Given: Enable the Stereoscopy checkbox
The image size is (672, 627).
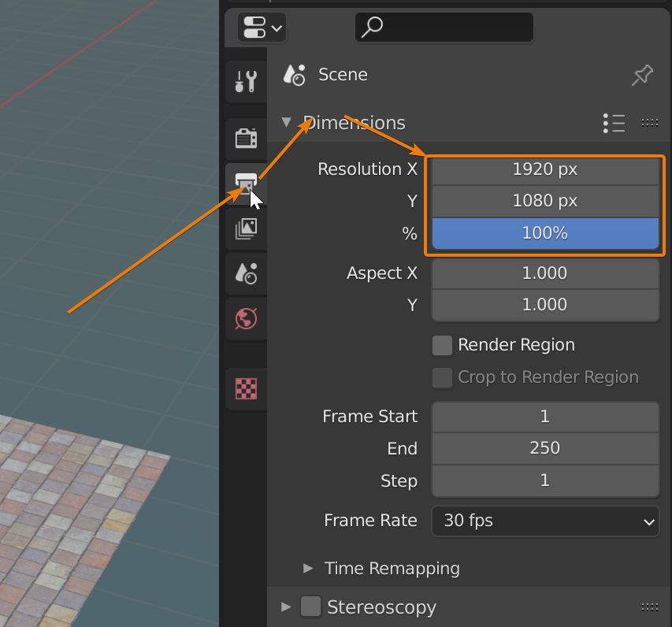Looking at the screenshot, I should pos(311,607).
